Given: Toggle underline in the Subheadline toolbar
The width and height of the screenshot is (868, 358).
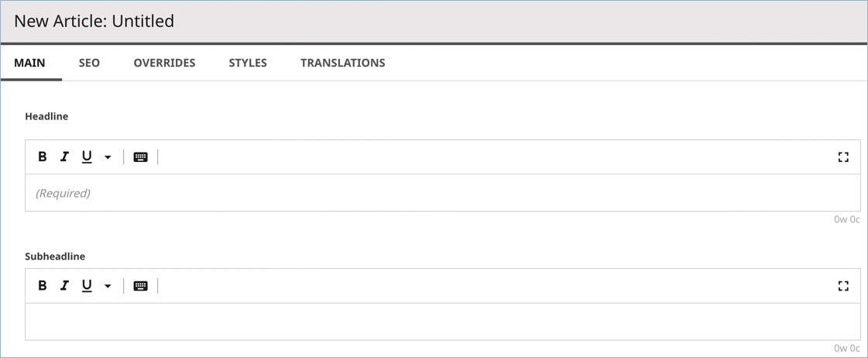Looking at the screenshot, I should [87, 286].
